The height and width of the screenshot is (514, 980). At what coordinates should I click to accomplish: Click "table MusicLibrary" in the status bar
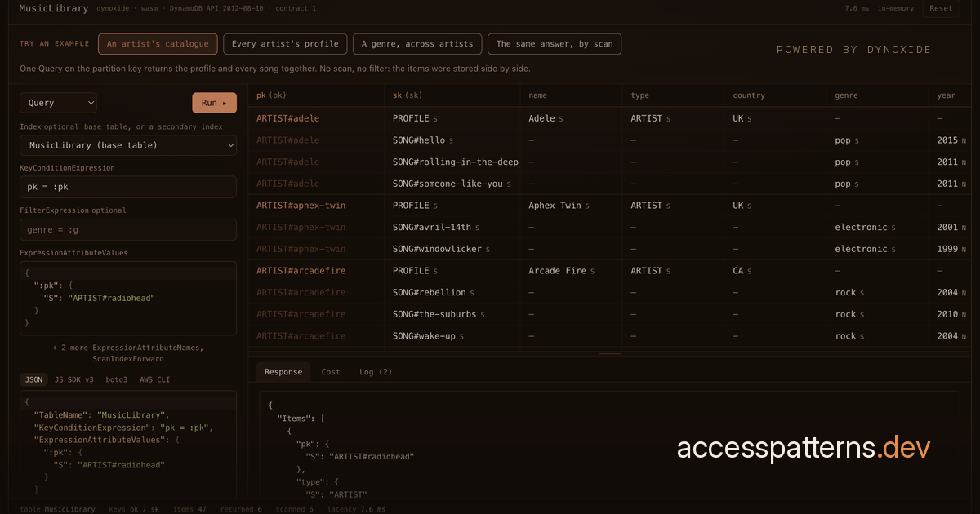pyautogui.click(x=57, y=509)
